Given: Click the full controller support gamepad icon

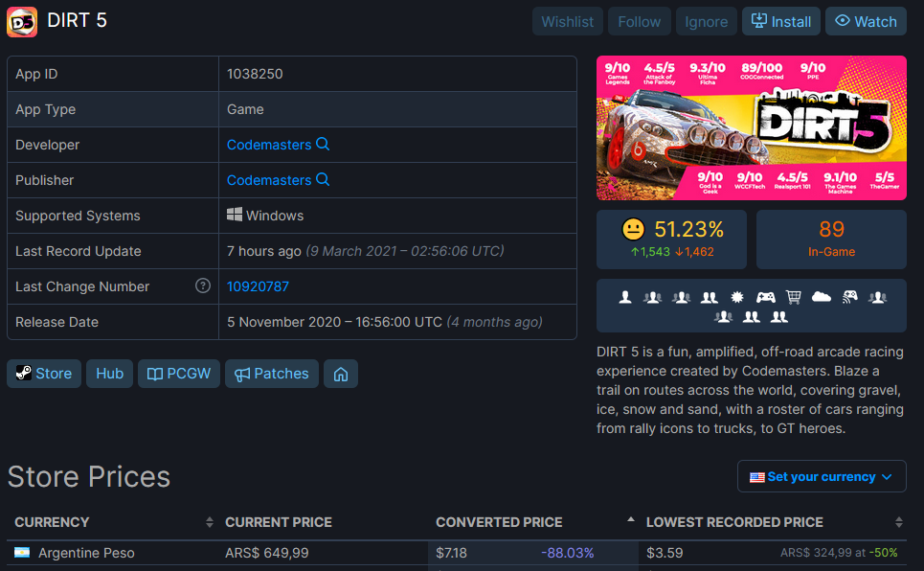Looking at the screenshot, I should 765,297.
